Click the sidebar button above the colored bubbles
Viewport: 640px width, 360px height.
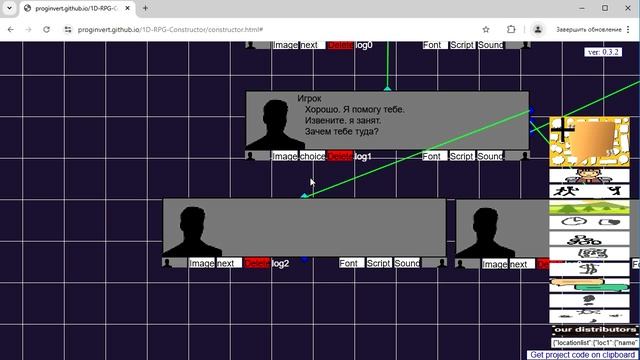pyautogui.click(x=589, y=269)
